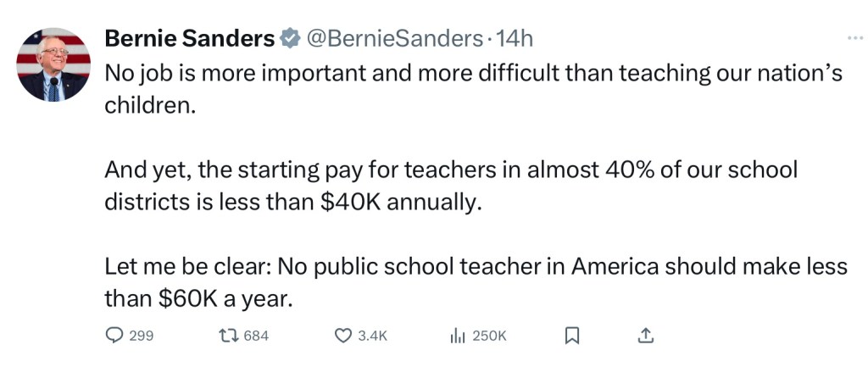Click the 299 replies count
868x367 pixels.
[142, 336]
